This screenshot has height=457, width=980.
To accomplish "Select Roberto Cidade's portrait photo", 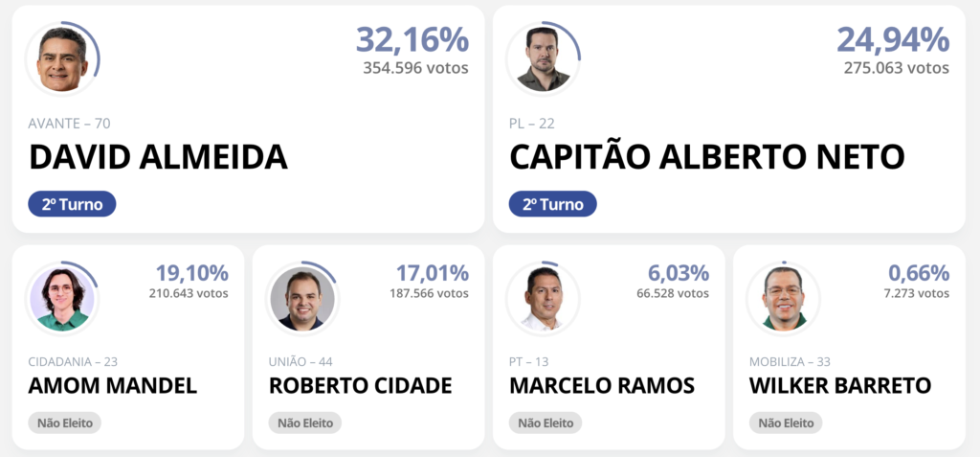I will (x=302, y=299).
